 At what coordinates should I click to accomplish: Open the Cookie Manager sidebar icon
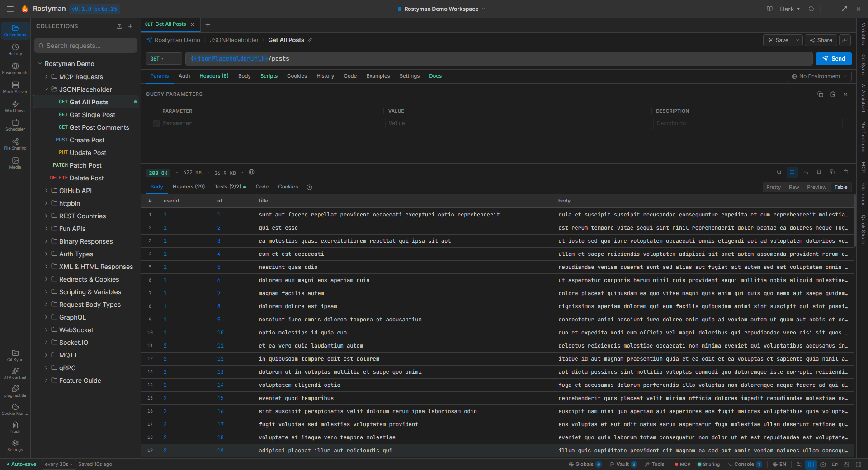click(15, 409)
